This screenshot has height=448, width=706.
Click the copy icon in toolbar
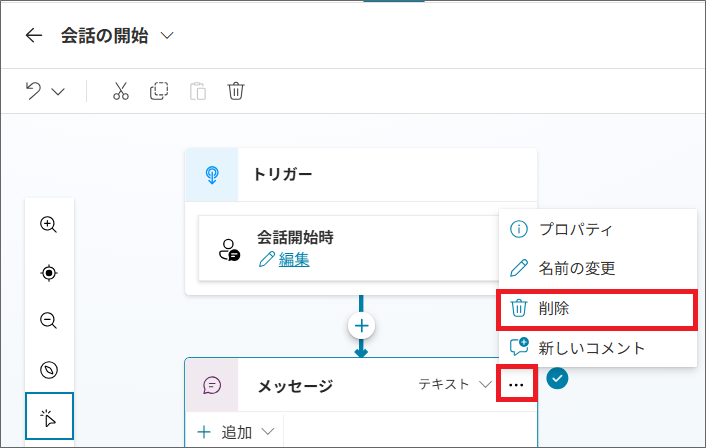click(159, 91)
